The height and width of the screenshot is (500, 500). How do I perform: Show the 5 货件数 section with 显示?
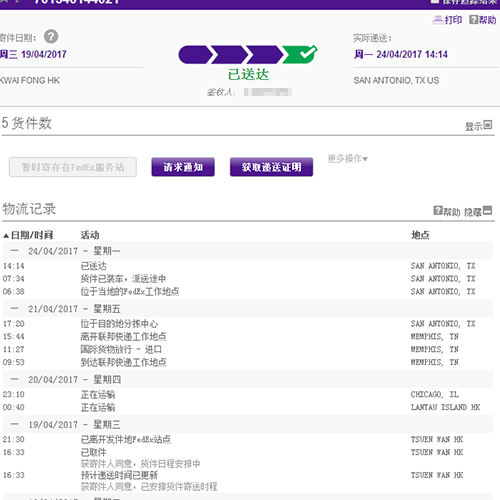pos(478,126)
